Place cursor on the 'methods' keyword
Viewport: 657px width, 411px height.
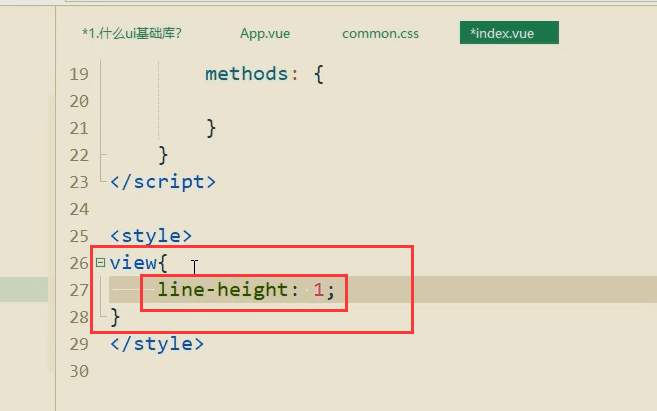246,74
